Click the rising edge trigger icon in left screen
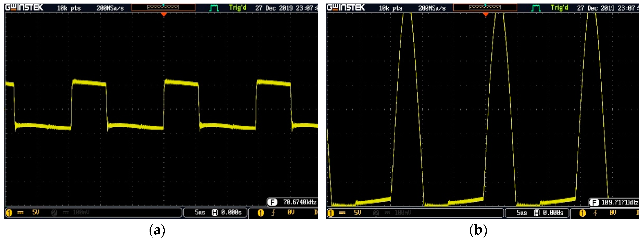Image resolution: width=644 pixels, height=242 pixels. [273, 213]
